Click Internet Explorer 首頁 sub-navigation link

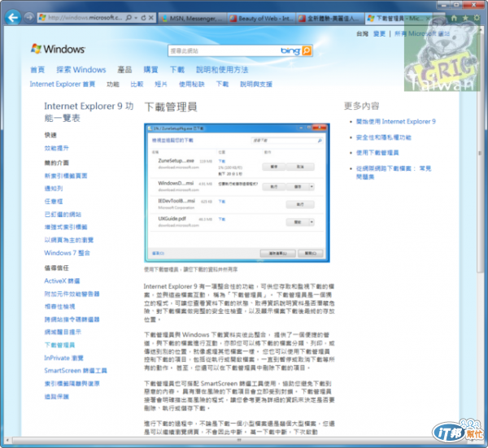pos(63,84)
